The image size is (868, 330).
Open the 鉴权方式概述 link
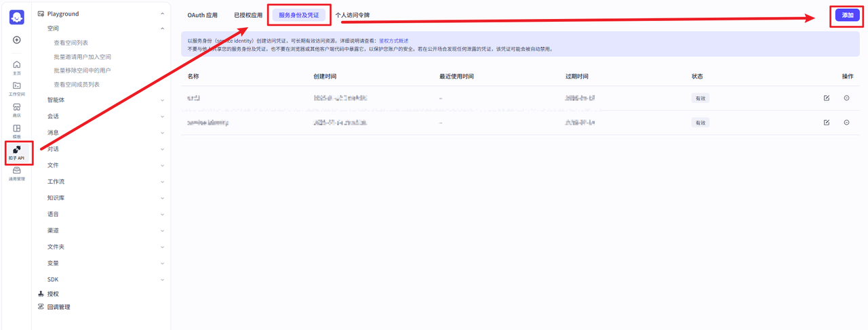point(393,41)
